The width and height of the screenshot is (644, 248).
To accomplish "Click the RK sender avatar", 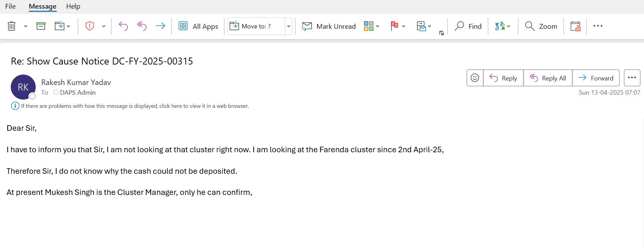I will [x=23, y=87].
